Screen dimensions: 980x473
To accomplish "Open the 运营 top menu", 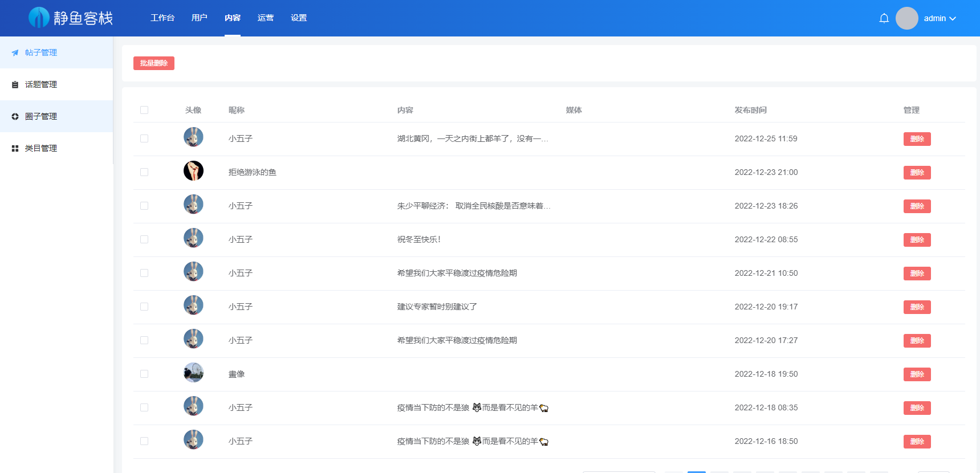I will pos(266,18).
